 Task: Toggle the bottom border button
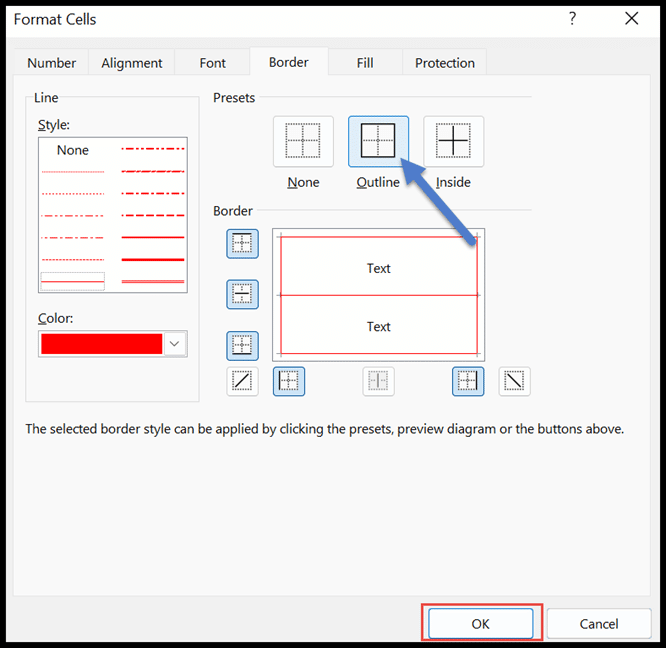tap(242, 345)
